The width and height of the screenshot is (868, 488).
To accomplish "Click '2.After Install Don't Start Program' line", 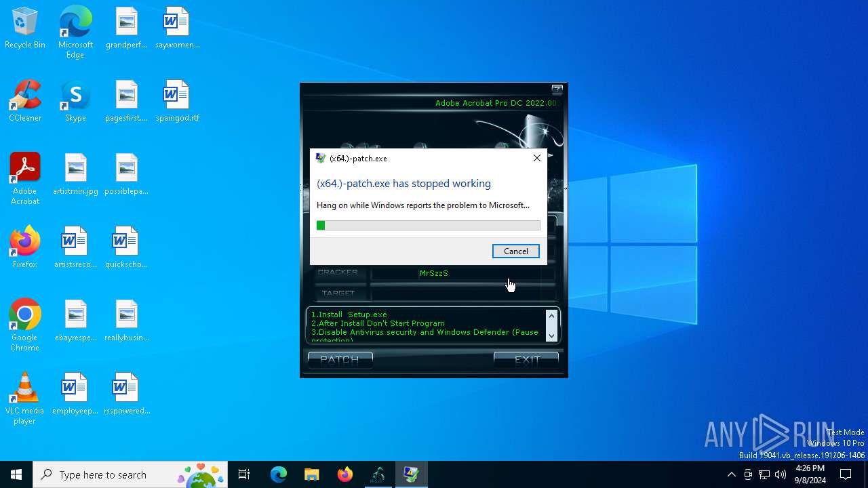I will pos(378,323).
